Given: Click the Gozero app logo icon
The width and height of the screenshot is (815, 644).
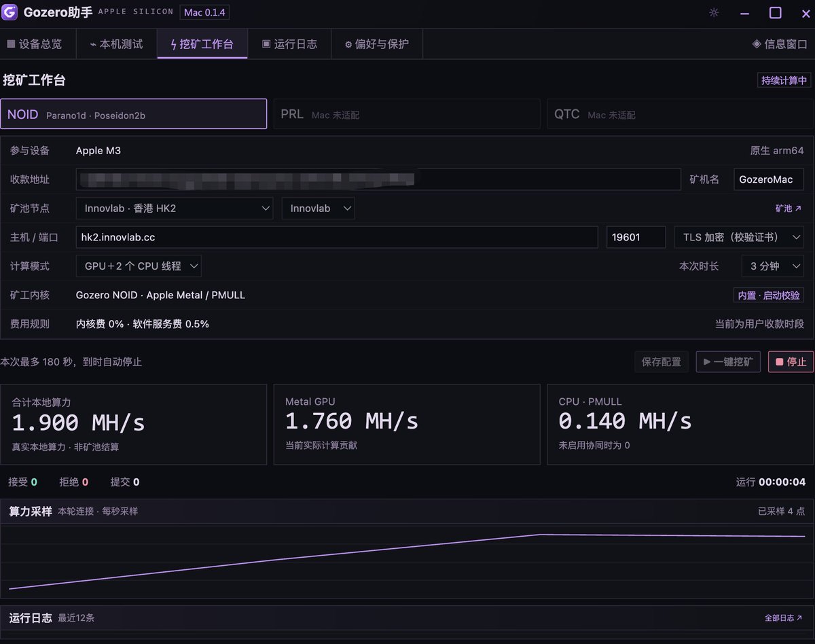Looking at the screenshot, I should click(x=10, y=12).
